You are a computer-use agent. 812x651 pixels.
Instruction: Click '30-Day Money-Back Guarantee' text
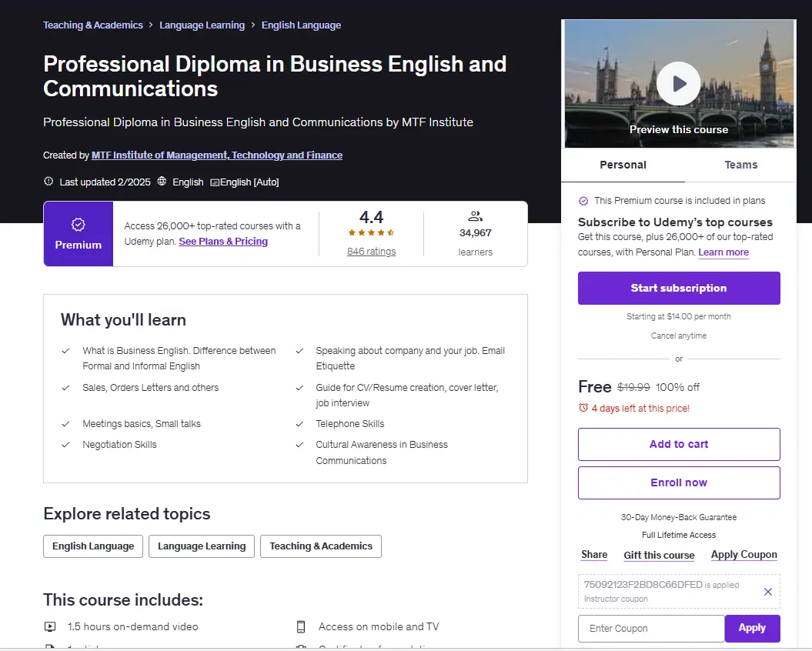click(679, 517)
